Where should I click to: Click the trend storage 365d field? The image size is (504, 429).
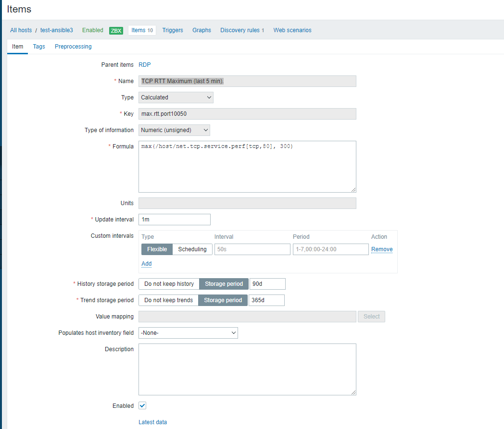click(266, 300)
